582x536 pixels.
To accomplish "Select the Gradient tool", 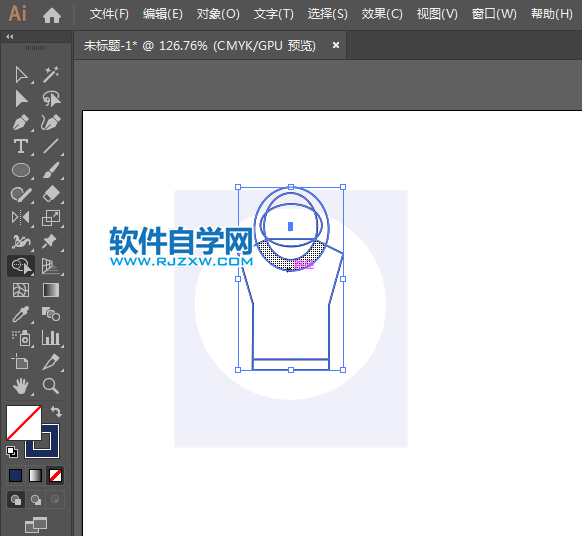I will (x=51, y=290).
